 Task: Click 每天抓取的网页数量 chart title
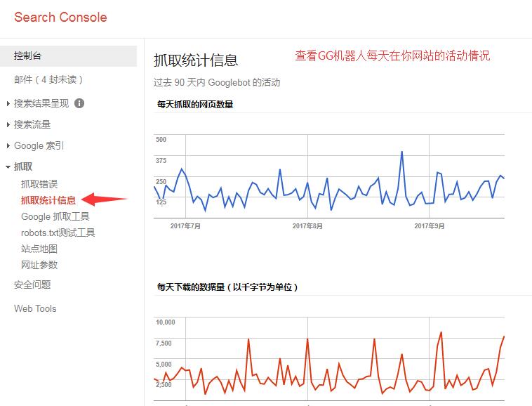[x=195, y=105]
